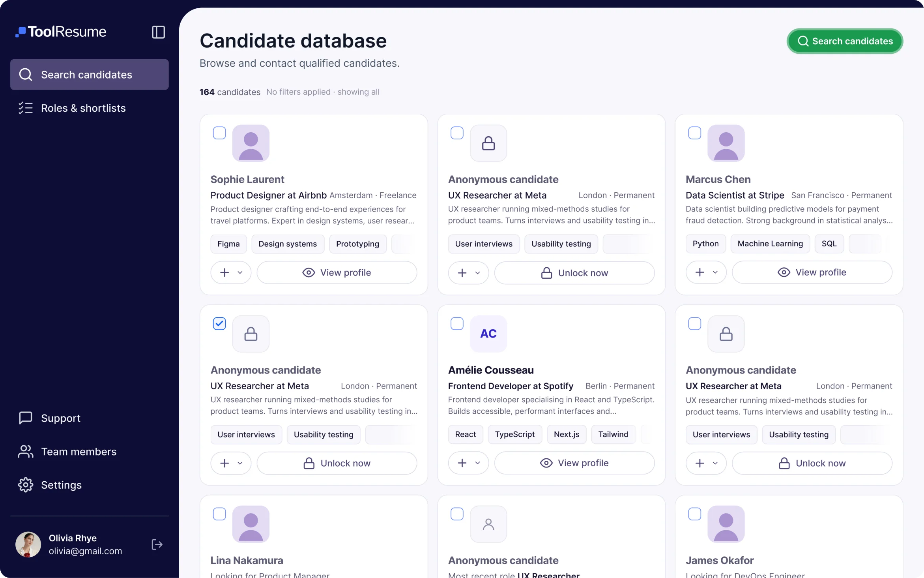The height and width of the screenshot is (578, 924).
Task: Expand the add dropdown chevron on the card beside Amélie Cousseau
Action: point(715,463)
